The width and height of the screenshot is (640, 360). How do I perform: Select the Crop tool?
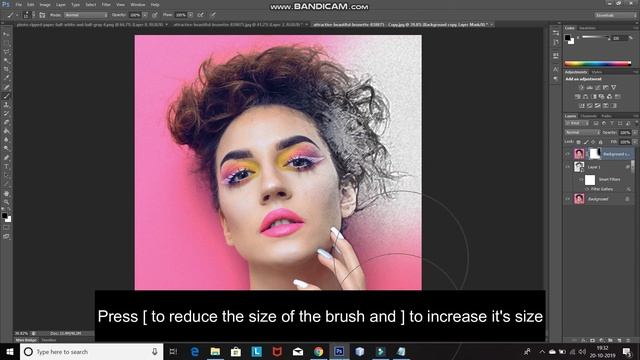(6, 69)
